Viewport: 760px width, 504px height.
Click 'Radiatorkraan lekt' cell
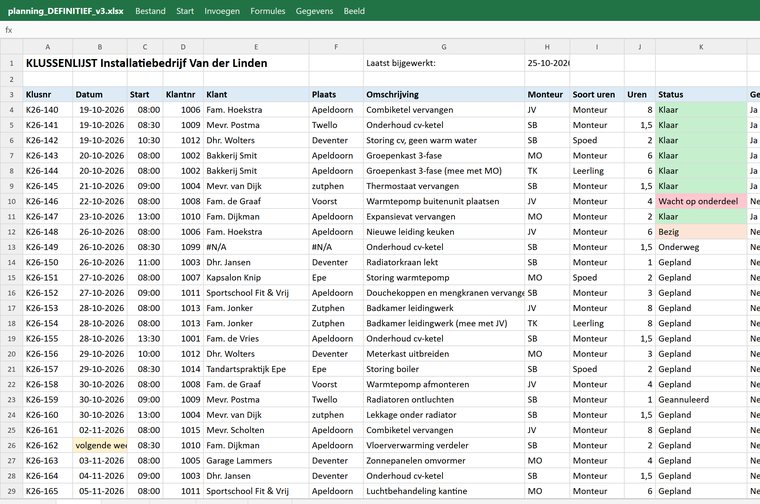coord(443,263)
